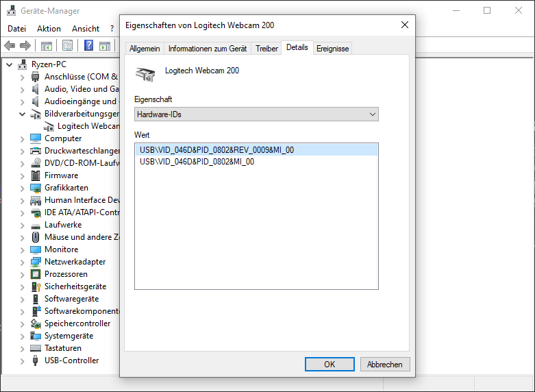Viewport: 535px width, 392px height.
Task: Switch to Informationen zum Gerät tab
Action: 208,49
